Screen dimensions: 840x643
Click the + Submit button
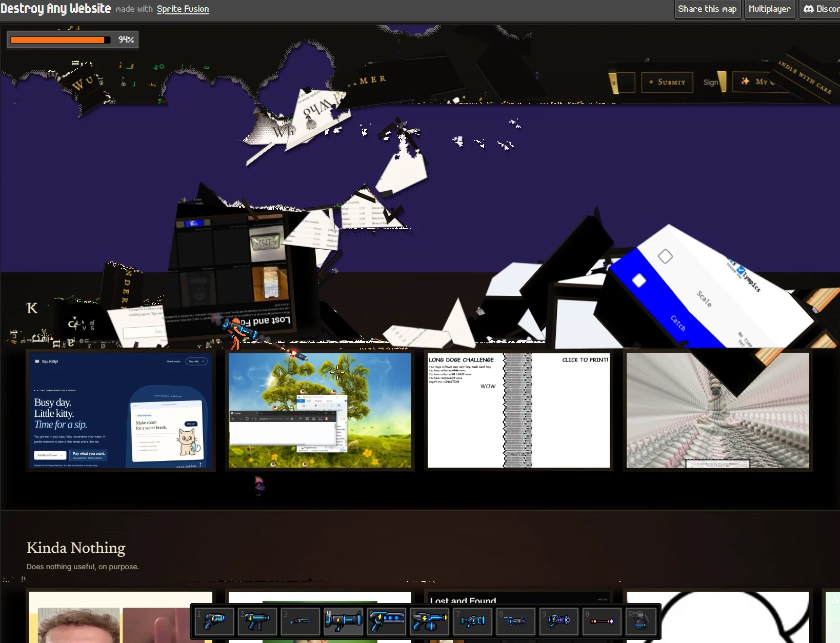click(x=667, y=82)
